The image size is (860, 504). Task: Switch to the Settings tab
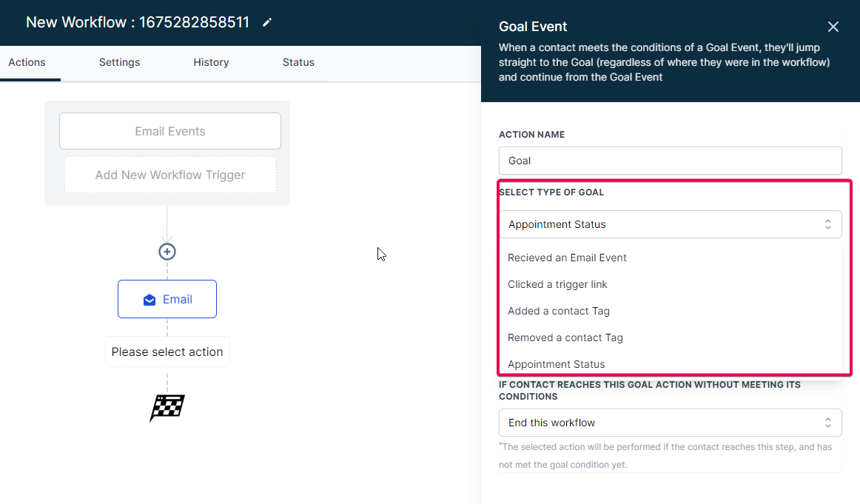120,62
